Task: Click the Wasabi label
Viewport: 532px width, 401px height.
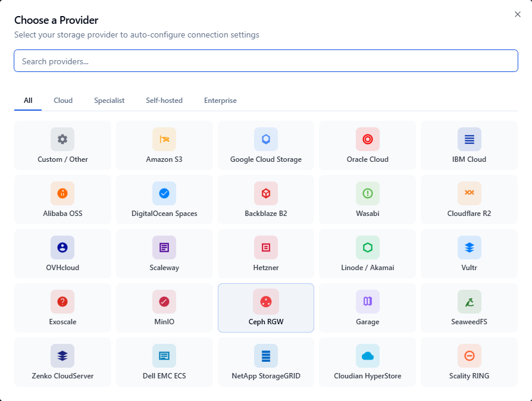Action: pyautogui.click(x=367, y=214)
